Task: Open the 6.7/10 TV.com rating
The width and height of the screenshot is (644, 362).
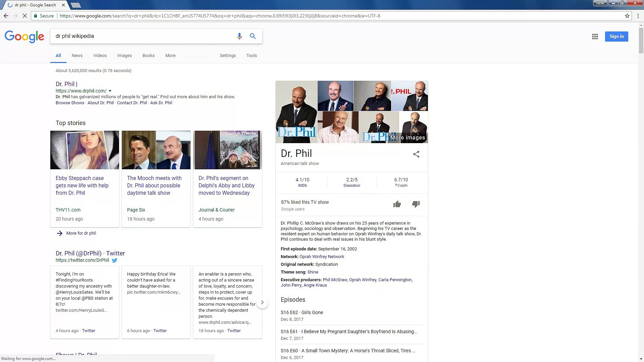Action: pos(401,182)
